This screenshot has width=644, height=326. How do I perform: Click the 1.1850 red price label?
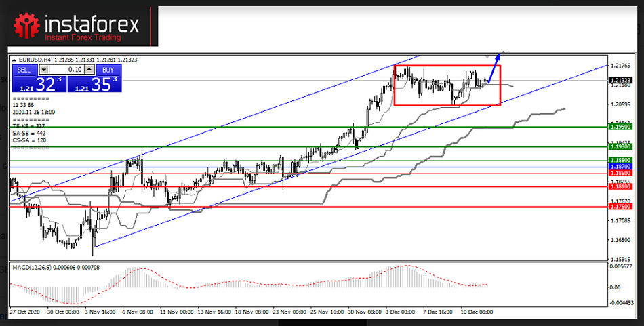pyautogui.click(x=620, y=174)
